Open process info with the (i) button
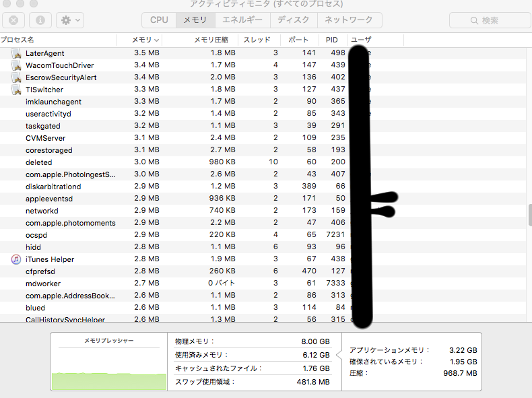The width and height of the screenshot is (532, 398). (x=40, y=20)
